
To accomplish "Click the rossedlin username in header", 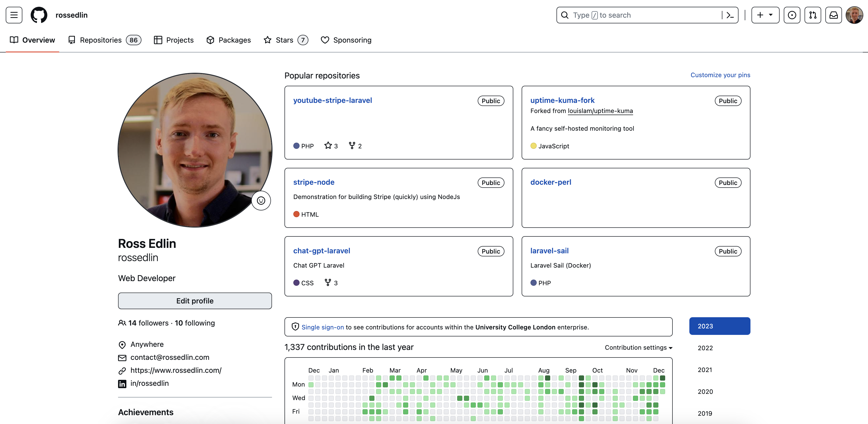I will coord(72,15).
